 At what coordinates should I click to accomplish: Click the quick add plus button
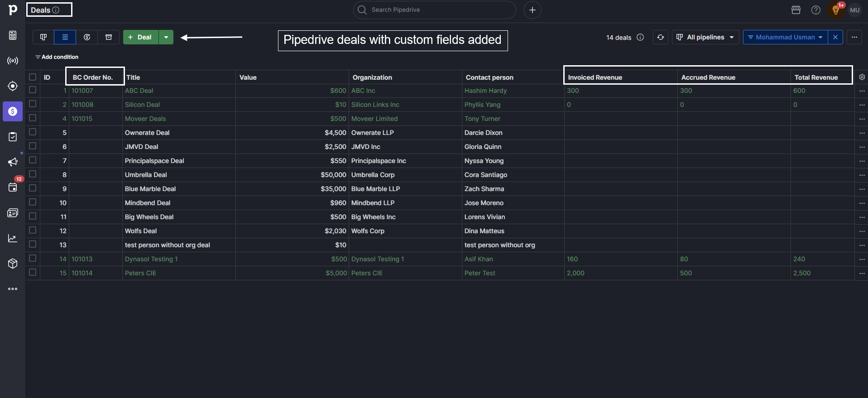[532, 10]
